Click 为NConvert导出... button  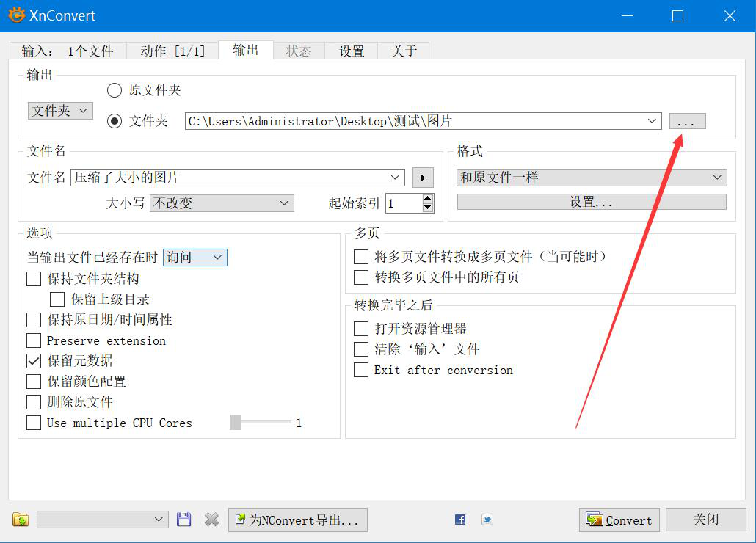pos(297,520)
